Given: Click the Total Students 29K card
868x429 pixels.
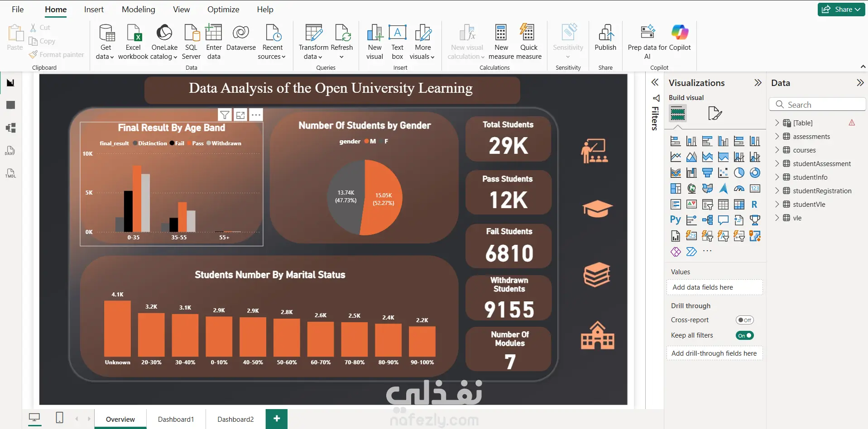Looking at the screenshot, I should point(508,139).
